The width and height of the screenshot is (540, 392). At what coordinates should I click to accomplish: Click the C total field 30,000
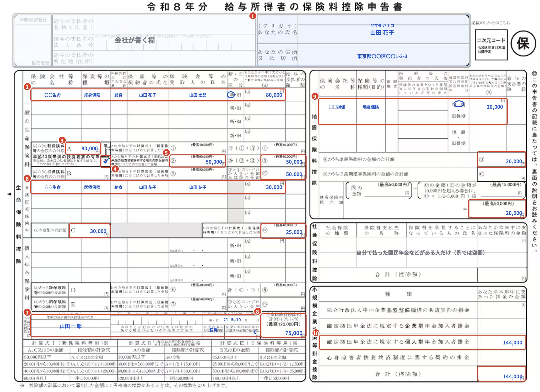coord(90,231)
